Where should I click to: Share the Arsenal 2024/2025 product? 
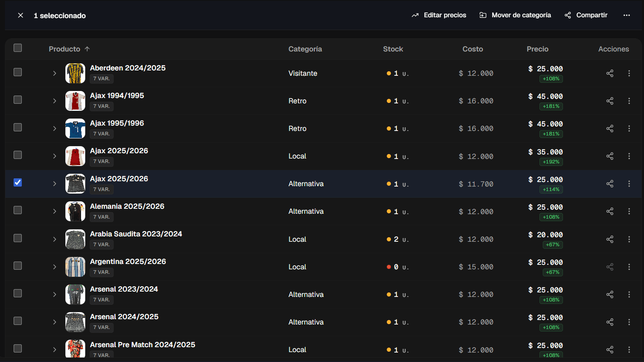point(610,322)
